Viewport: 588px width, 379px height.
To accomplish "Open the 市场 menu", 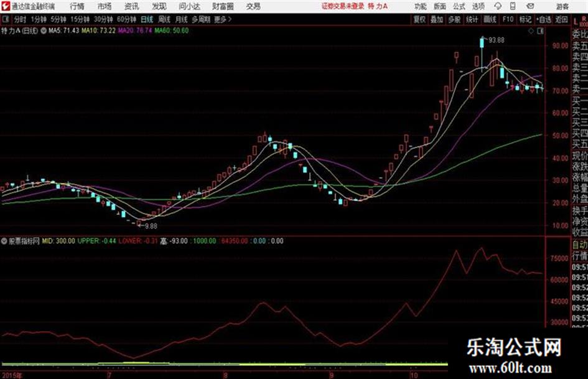I will click(x=105, y=6).
